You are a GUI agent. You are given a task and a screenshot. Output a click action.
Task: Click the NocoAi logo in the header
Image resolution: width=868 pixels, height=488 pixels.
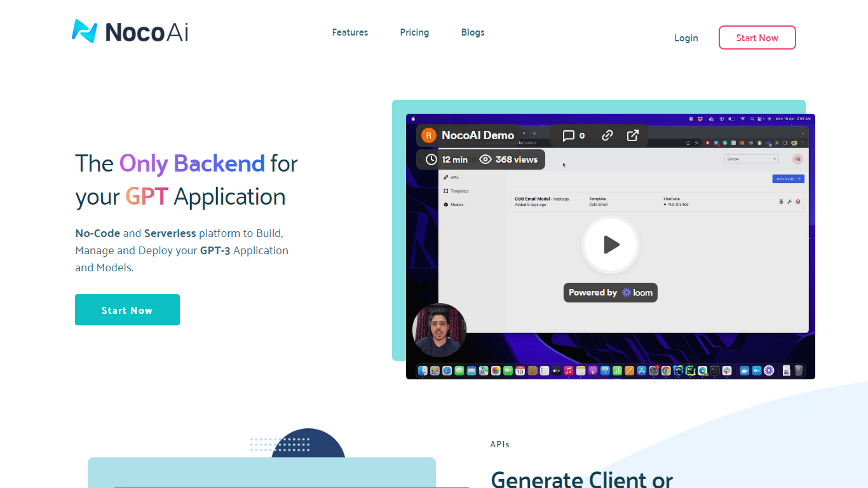(x=130, y=32)
